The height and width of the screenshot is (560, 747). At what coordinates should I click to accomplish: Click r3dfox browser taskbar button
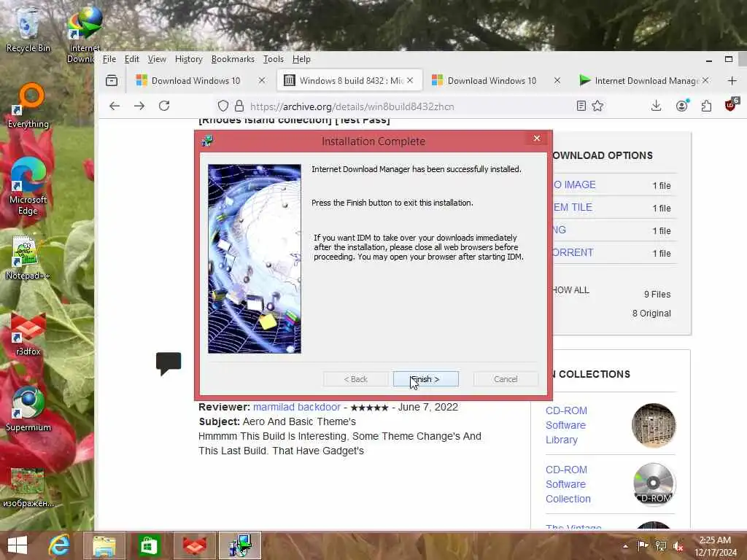(195, 545)
